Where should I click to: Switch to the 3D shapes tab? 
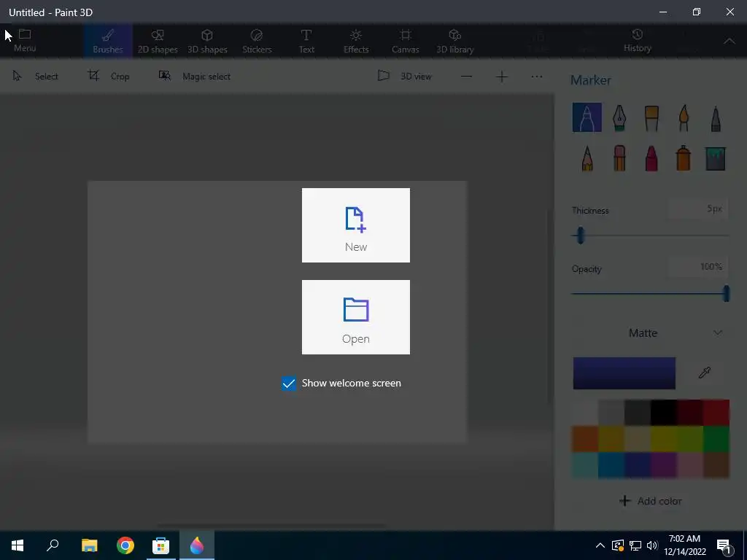click(207, 42)
